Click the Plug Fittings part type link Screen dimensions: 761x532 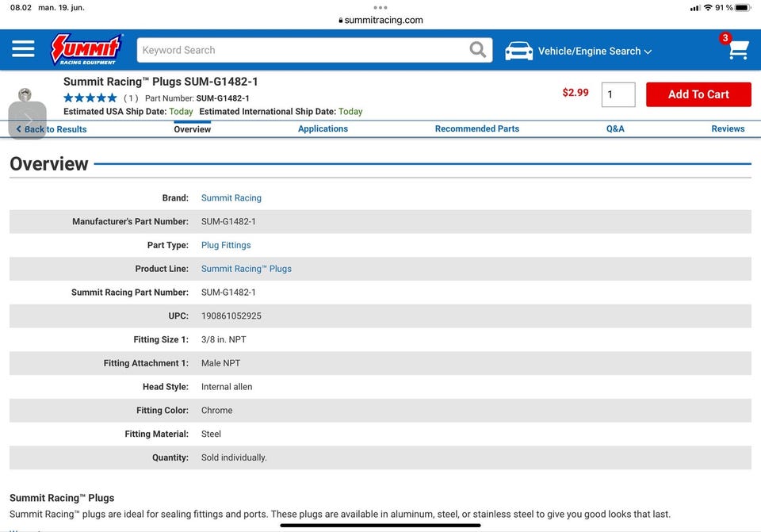(x=226, y=245)
